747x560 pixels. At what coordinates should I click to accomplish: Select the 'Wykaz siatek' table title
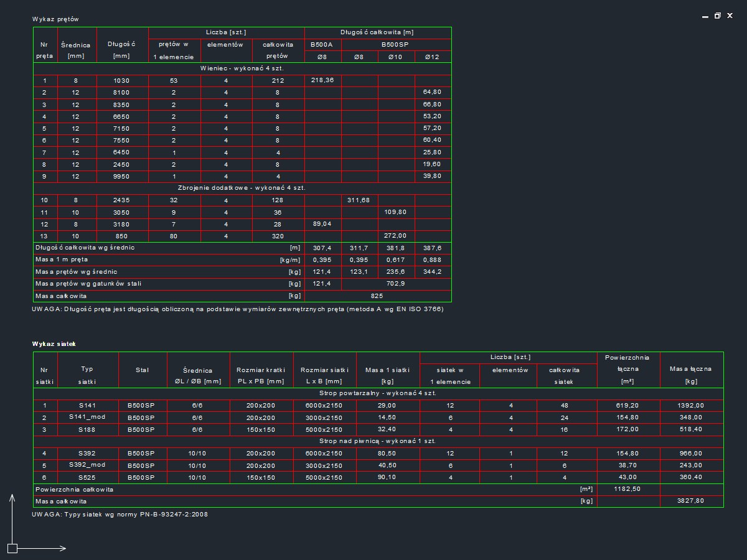click(54, 343)
